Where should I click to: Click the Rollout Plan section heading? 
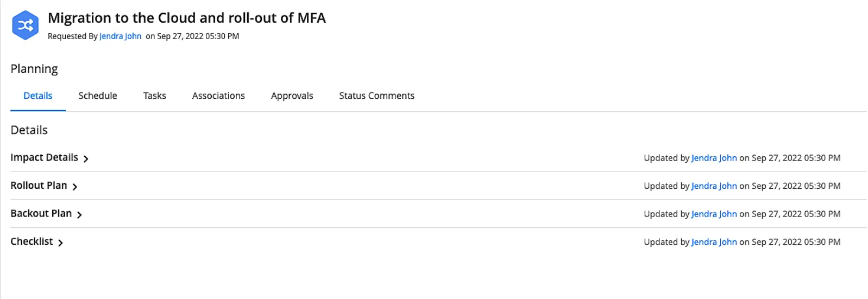(39, 186)
